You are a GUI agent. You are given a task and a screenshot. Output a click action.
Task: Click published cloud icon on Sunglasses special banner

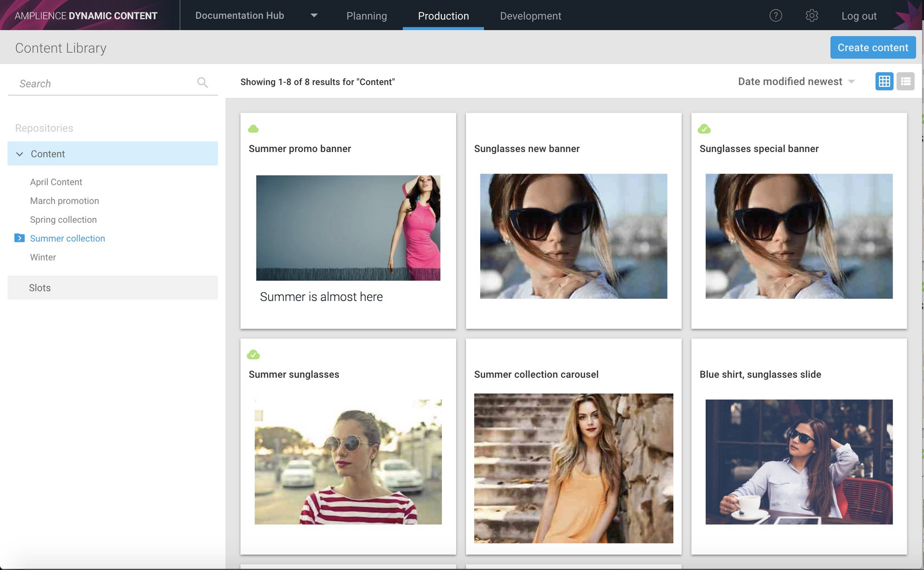[x=704, y=129]
